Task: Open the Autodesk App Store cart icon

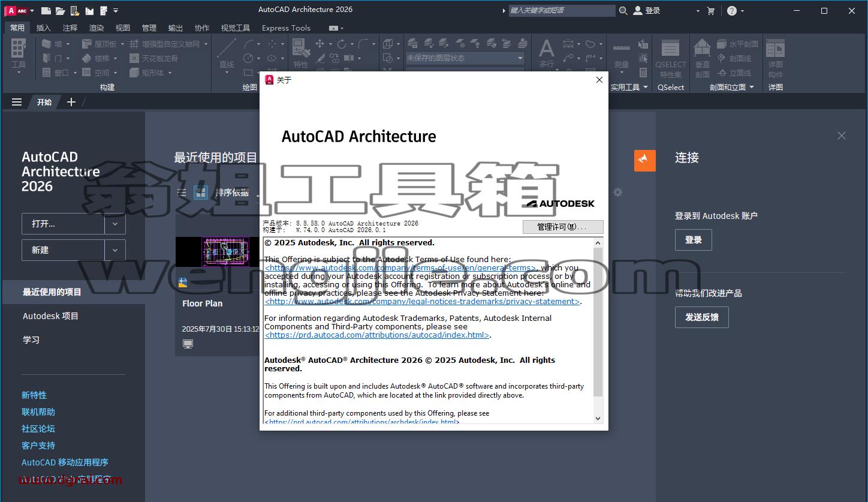Action: 711,11
